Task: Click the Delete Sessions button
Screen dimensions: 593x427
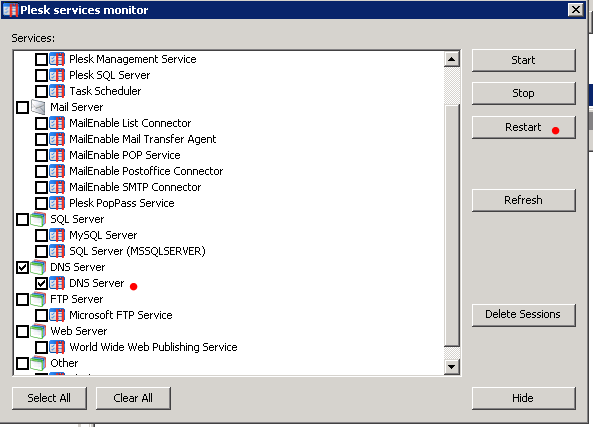Action: [523, 315]
